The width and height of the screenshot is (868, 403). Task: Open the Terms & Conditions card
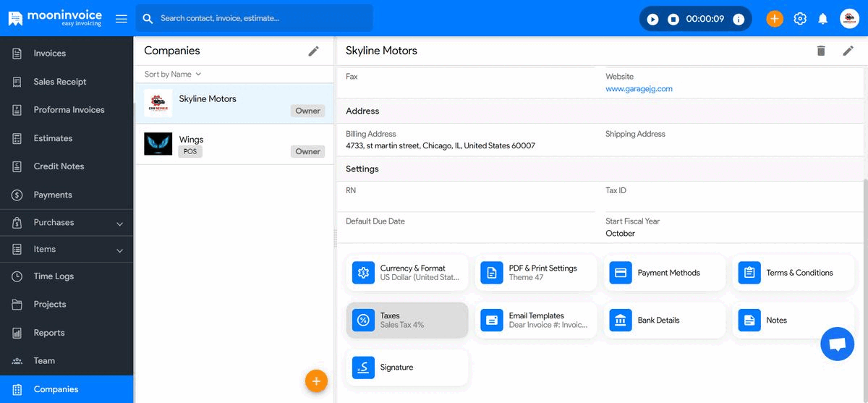point(793,273)
